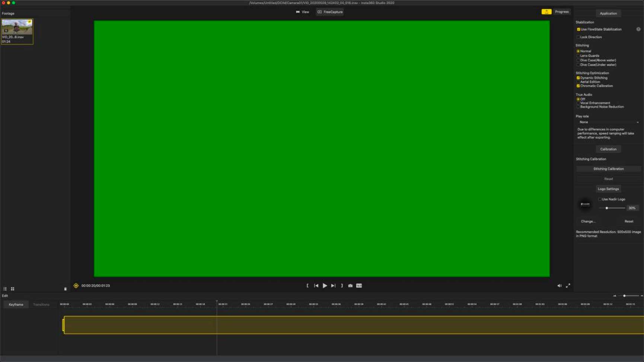Open the Application settings section

pyautogui.click(x=608, y=13)
